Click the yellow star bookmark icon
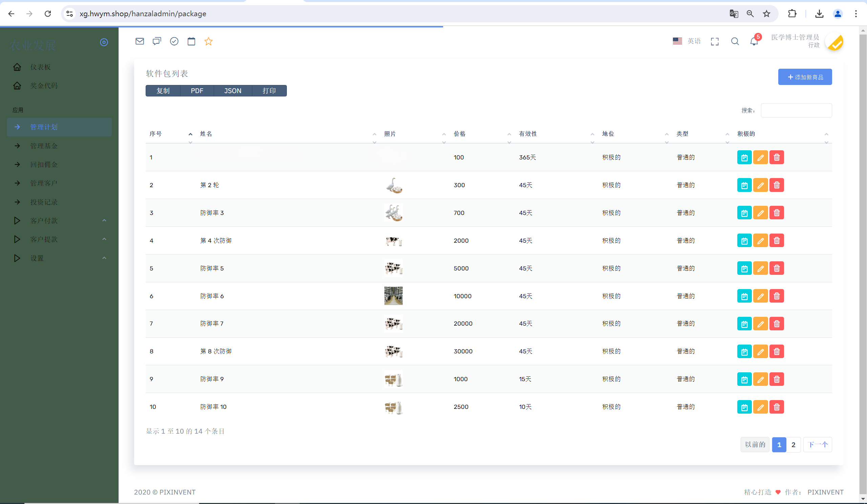Viewport: 867px width, 504px height. point(209,41)
